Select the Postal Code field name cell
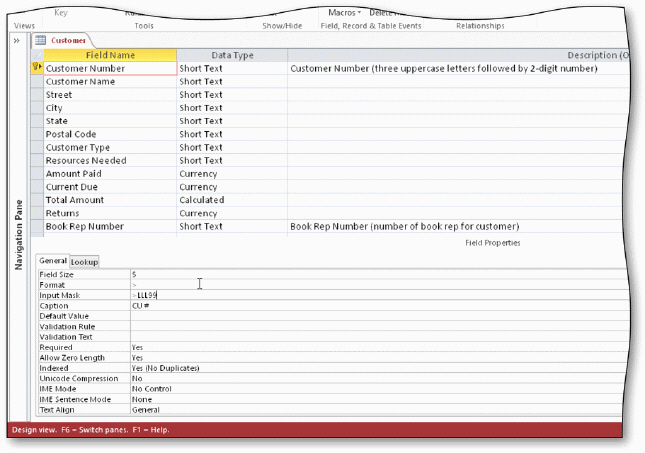The height and width of the screenshot is (453, 645). (x=110, y=134)
